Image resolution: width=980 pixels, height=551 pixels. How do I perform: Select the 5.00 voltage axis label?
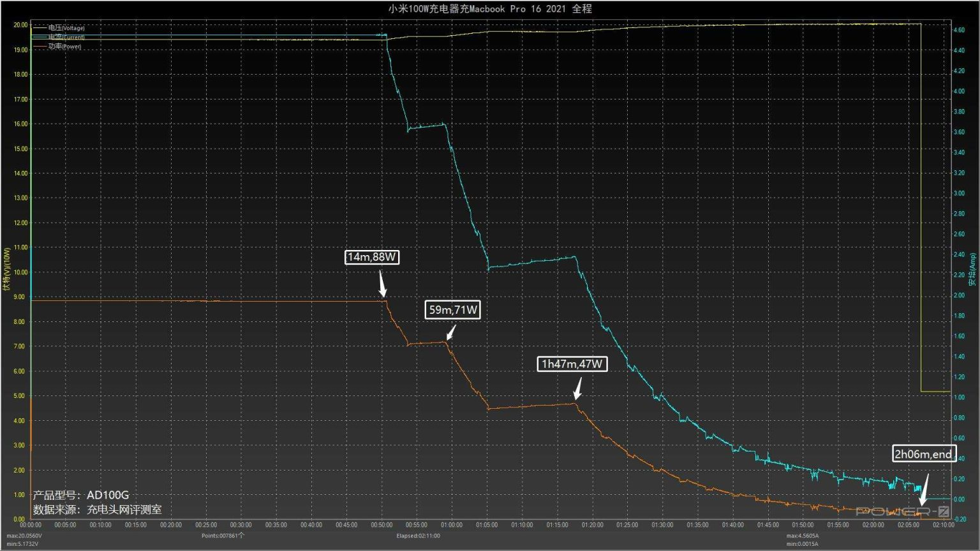(19, 396)
